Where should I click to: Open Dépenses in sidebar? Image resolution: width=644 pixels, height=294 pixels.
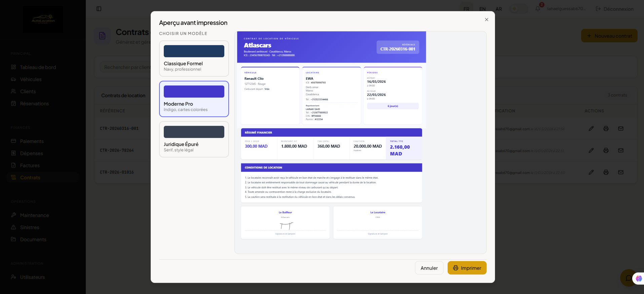(43, 153)
